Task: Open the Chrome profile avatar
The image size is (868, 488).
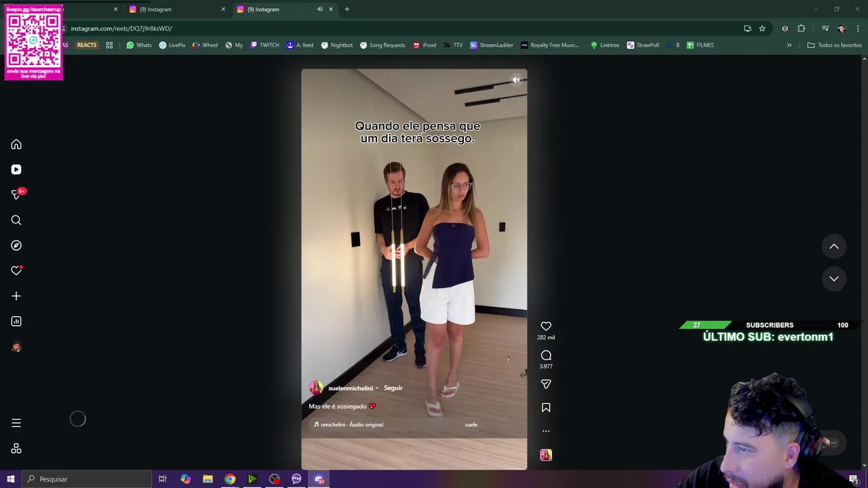Action: pos(842,28)
